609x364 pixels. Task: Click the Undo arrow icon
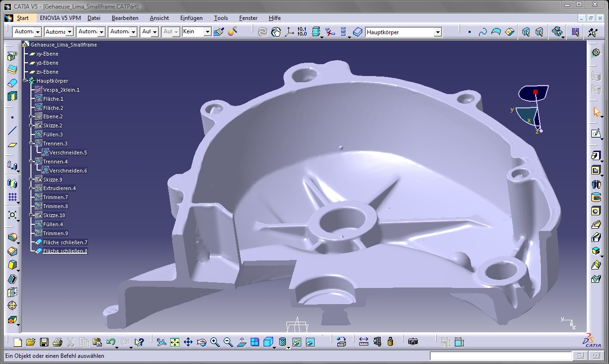[x=110, y=342]
